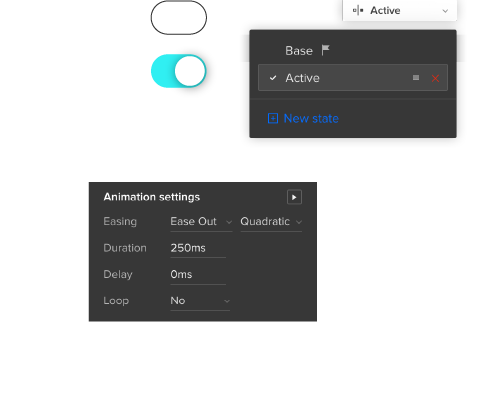The image size is (500, 400).
Task: Click the flag icon next to Base
Action: [325, 50]
